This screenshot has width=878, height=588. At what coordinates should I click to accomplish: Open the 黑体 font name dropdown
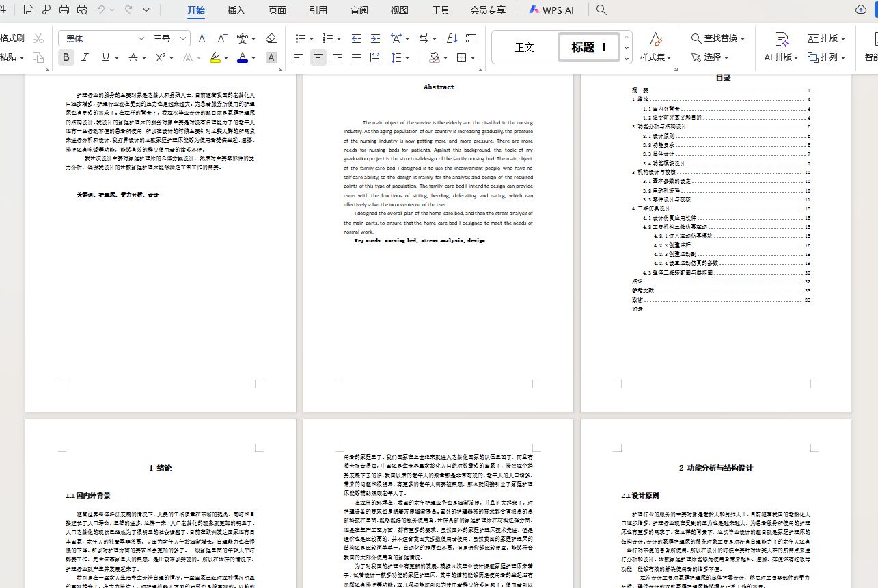coord(141,38)
